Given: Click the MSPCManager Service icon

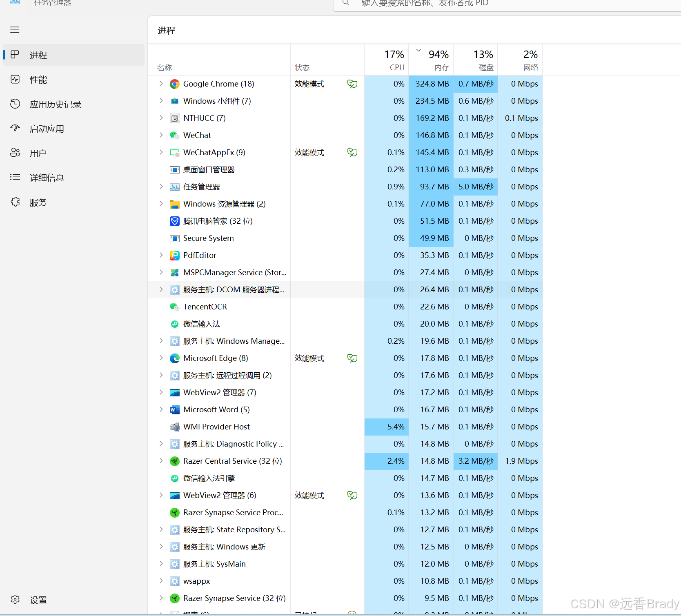Looking at the screenshot, I should pyautogui.click(x=175, y=273).
